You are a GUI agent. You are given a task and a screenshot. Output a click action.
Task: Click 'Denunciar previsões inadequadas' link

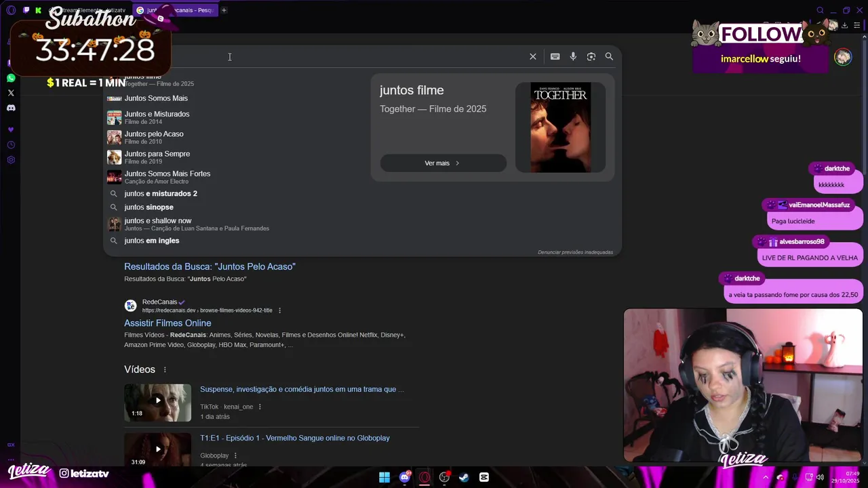click(x=575, y=252)
